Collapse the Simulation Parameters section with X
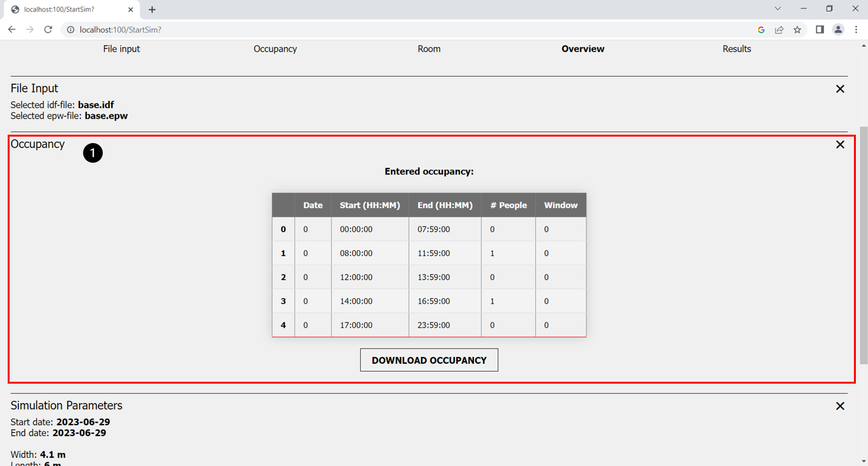 [x=840, y=406]
